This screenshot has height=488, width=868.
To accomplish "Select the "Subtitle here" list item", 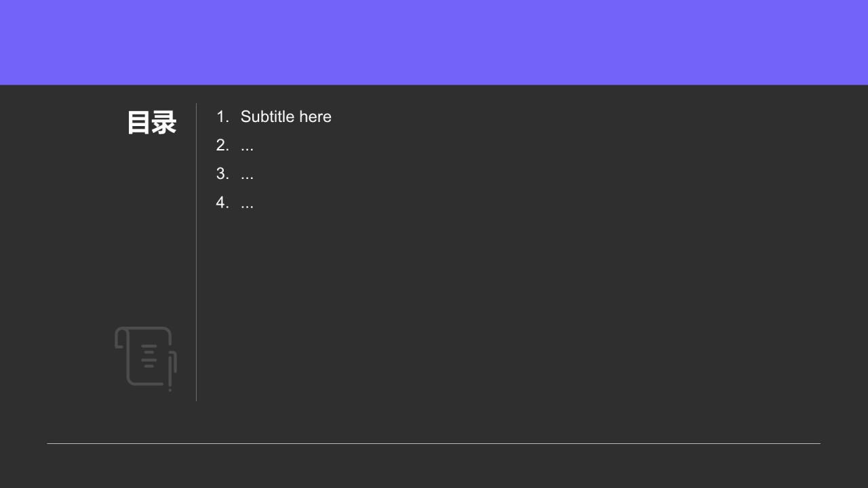I will click(274, 117).
